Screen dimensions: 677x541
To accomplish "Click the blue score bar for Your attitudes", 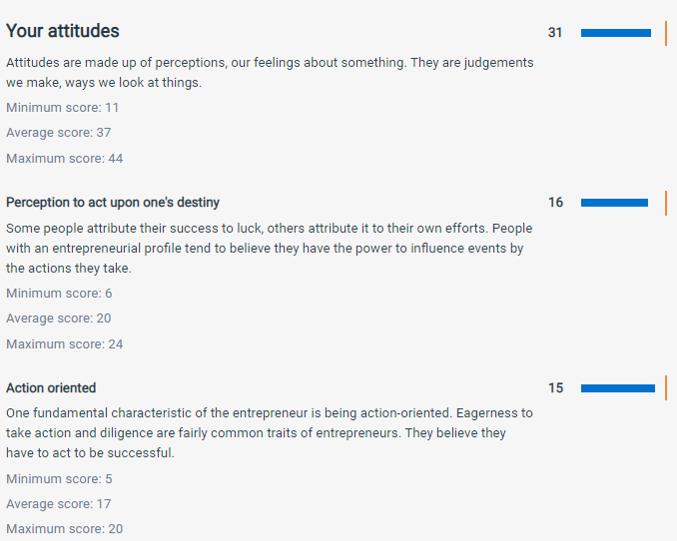I will click(615, 33).
